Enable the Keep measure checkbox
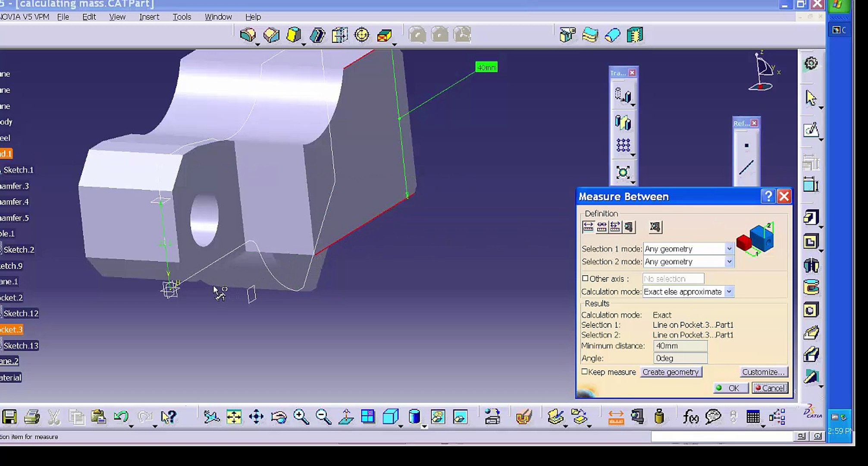Viewport: 868px width, 466px height. (585, 372)
